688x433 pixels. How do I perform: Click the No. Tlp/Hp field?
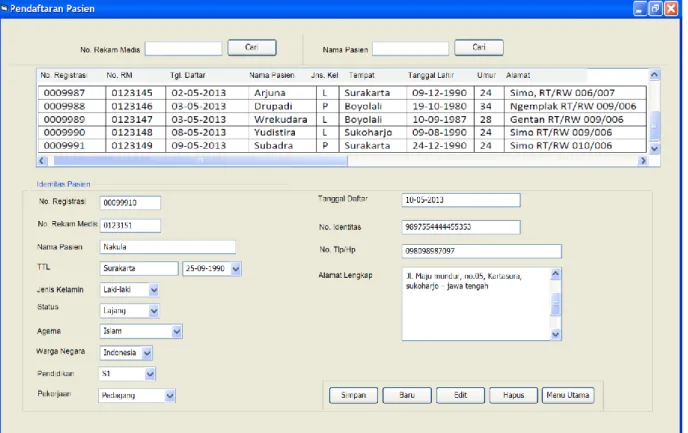coord(481,251)
